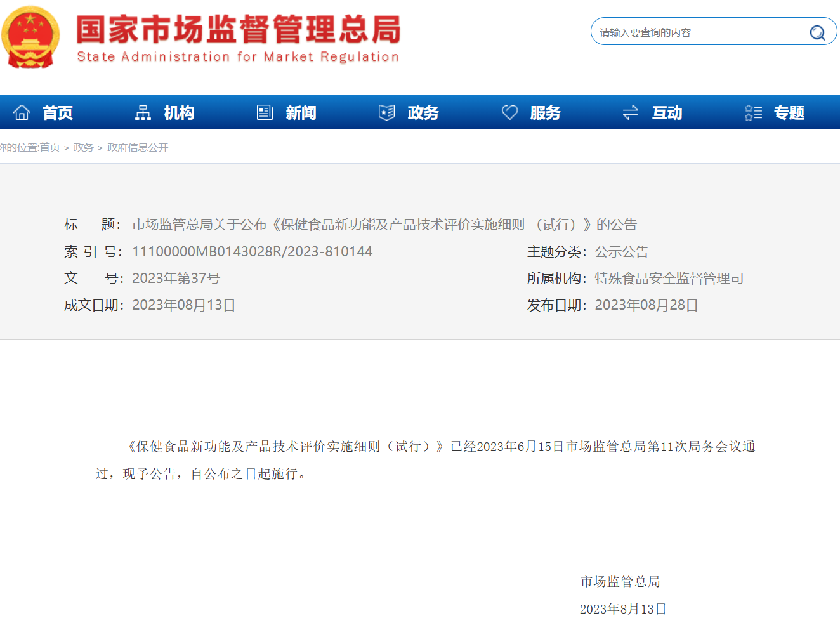The height and width of the screenshot is (618, 840).
Task: Open the 专题 menu item
Action: pyautogui.click(x=789, y=113)
